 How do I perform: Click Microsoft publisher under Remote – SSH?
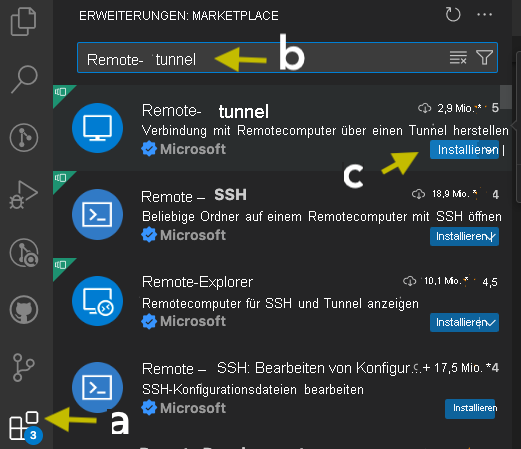pyautogui.click(x=193, y=235)
